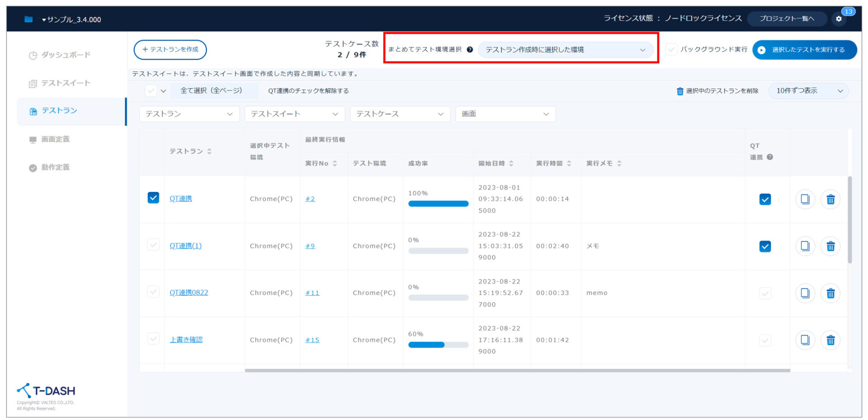Viewport: 868px width, 420px height.
Task: Sort by 実行No column arrows
Action: point(335,163)
